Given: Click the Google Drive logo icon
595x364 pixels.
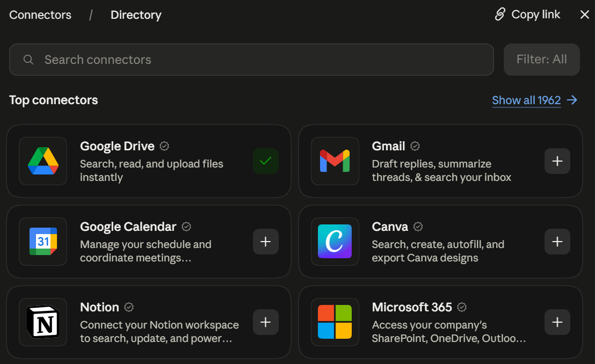Looking at the screenshot, I should (43, 161).
